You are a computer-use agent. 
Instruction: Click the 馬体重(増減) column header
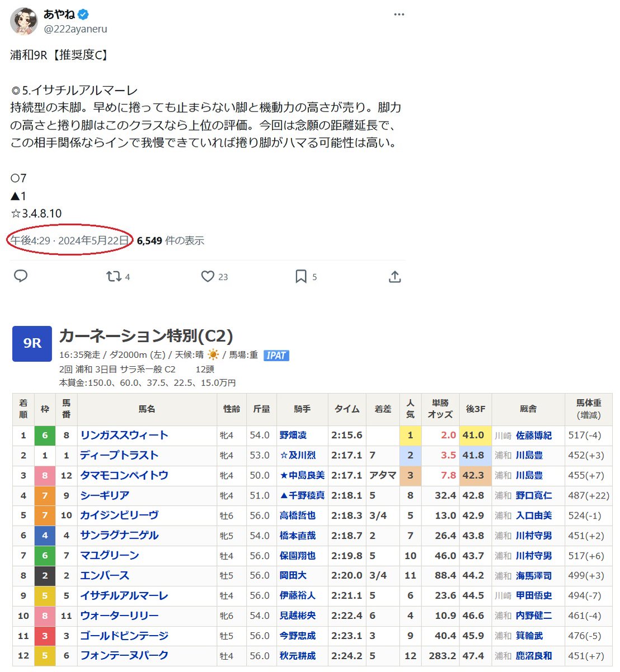coord(589,409)
